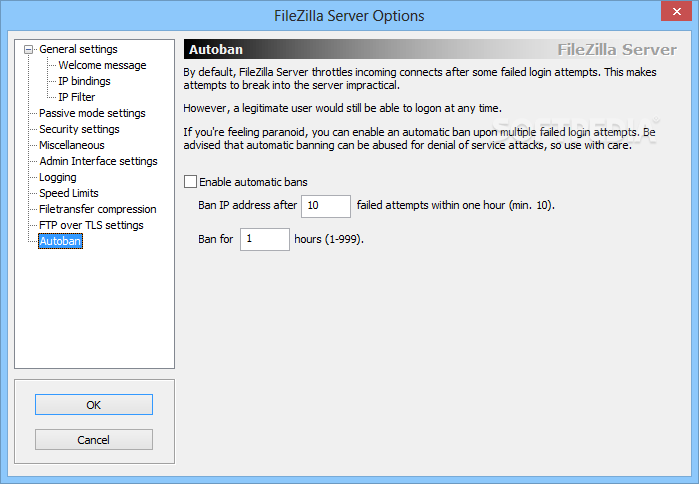Open the Miscellaneous options page

(x=72, y=145)
